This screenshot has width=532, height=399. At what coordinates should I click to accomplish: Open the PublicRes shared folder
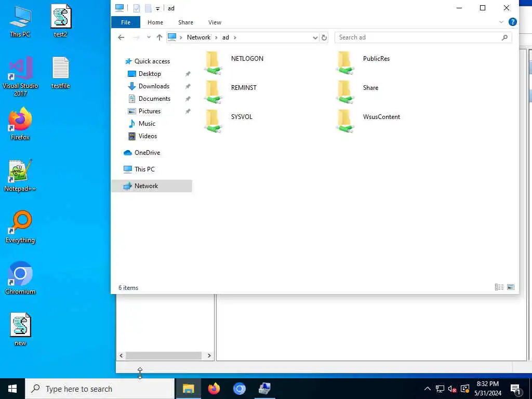click(363, 63)
